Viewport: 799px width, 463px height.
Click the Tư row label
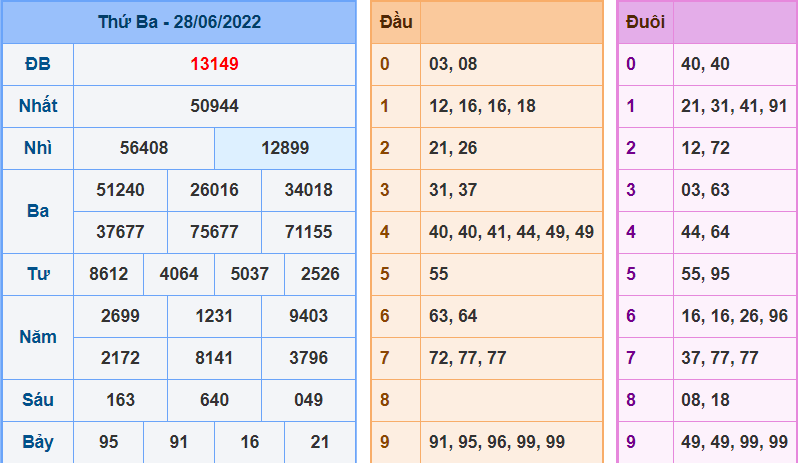38,274
